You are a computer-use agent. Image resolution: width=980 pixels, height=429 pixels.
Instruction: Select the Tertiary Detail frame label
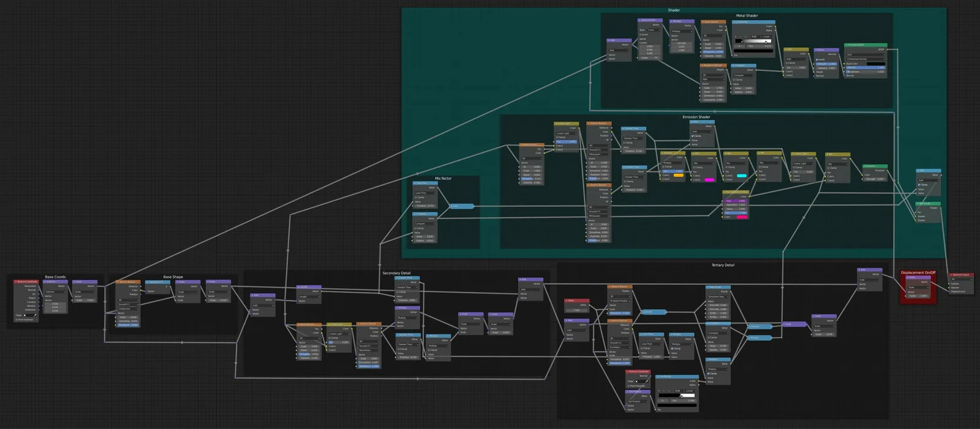click(x=723, y=265)
